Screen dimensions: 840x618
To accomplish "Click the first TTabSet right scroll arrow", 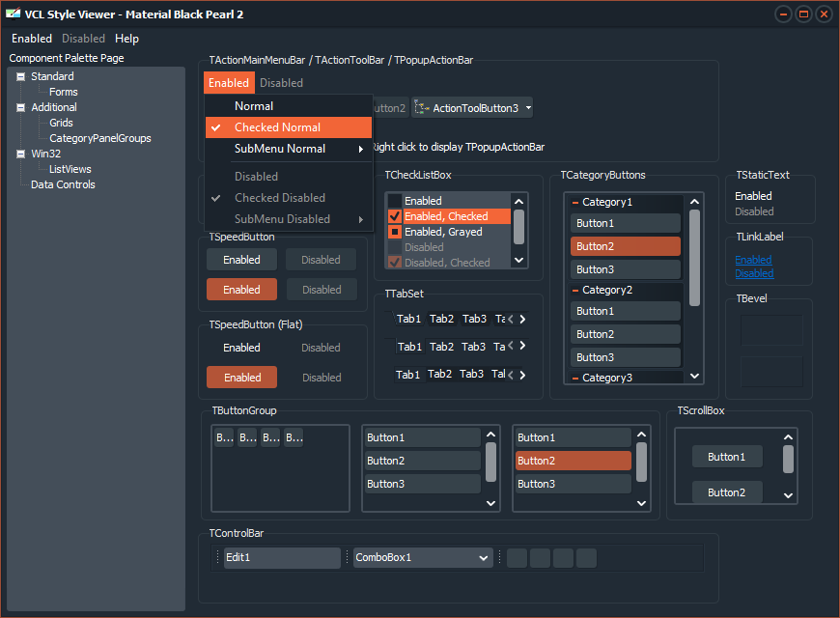I will [523, 319].
